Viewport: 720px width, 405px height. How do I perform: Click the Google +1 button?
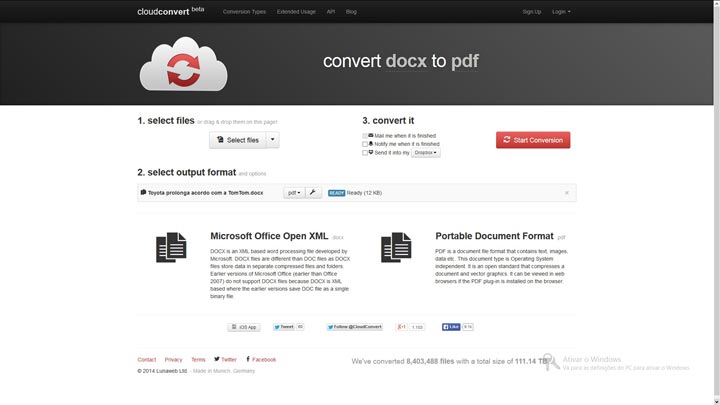pos(401,327)
